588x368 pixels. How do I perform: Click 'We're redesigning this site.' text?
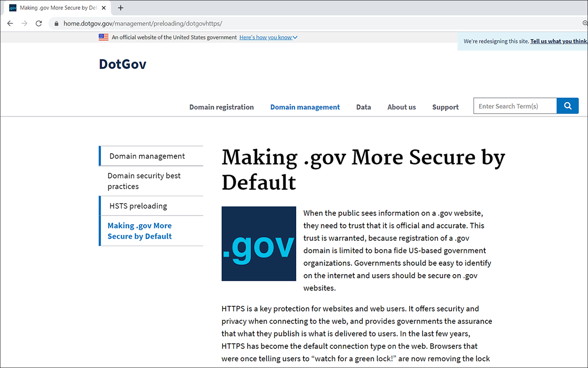point(496,41)
